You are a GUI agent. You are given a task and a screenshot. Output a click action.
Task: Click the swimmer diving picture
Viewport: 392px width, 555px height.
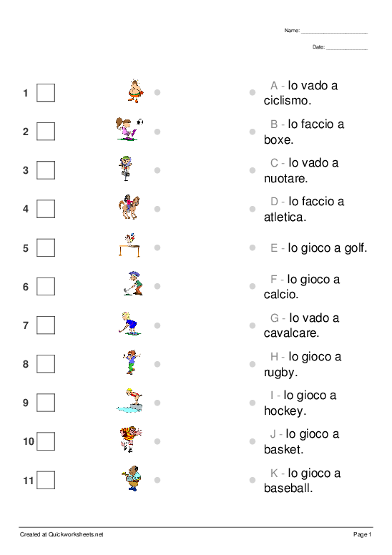[x=130, y=400]
